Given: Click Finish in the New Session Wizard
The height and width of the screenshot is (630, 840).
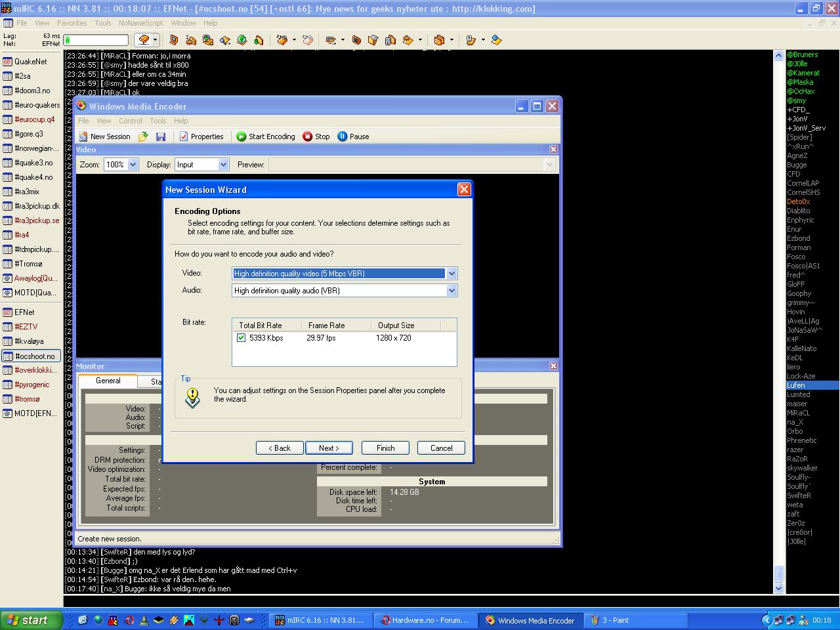Looking at the screenshot, I should 386,448.
